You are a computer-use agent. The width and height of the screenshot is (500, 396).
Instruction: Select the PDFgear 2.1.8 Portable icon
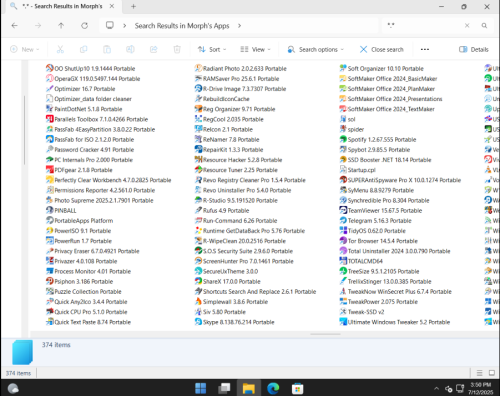pyautogui.click(x=50, y=170)
